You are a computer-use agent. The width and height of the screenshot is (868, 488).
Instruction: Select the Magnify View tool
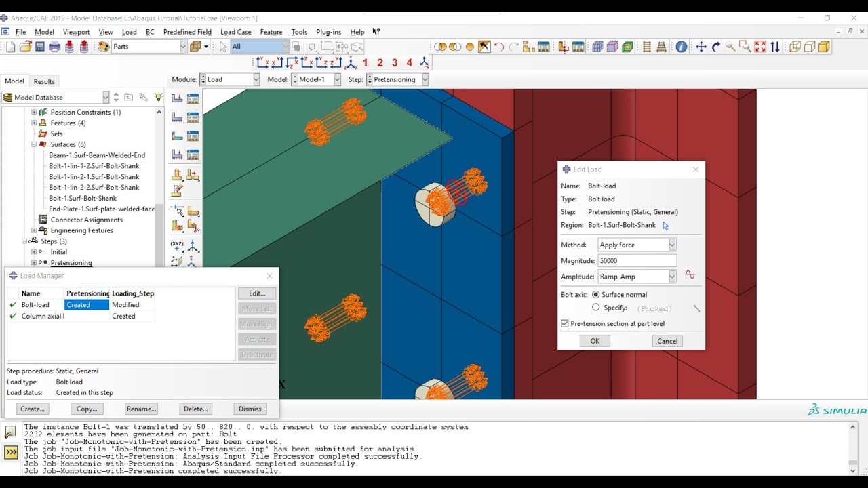[730, 47]
